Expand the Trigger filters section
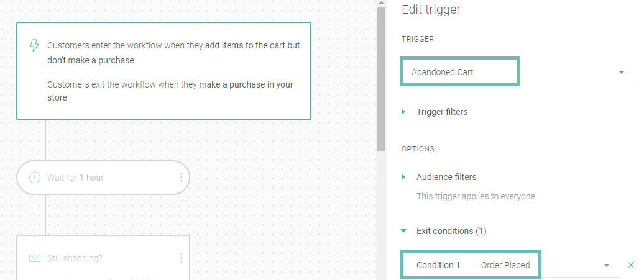Viewport: 644px width, 280px height. coord(403,112)
